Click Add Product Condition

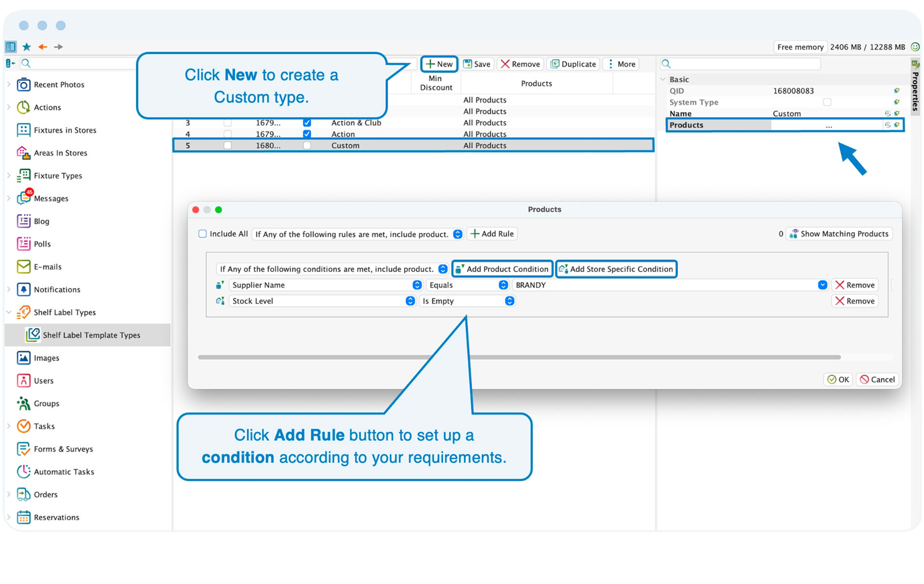pyautogui.click(x=502, y=269)
